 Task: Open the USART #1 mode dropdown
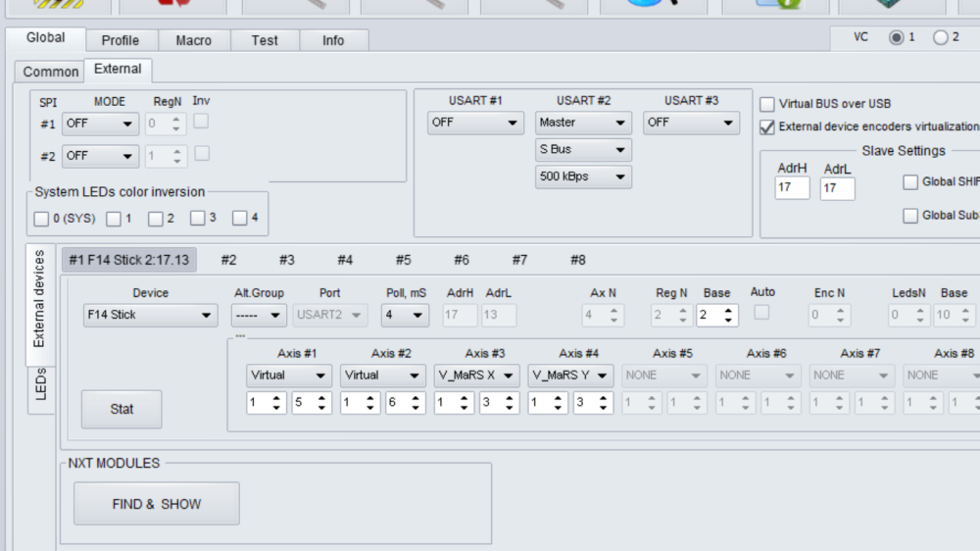(x=475, y=123)
